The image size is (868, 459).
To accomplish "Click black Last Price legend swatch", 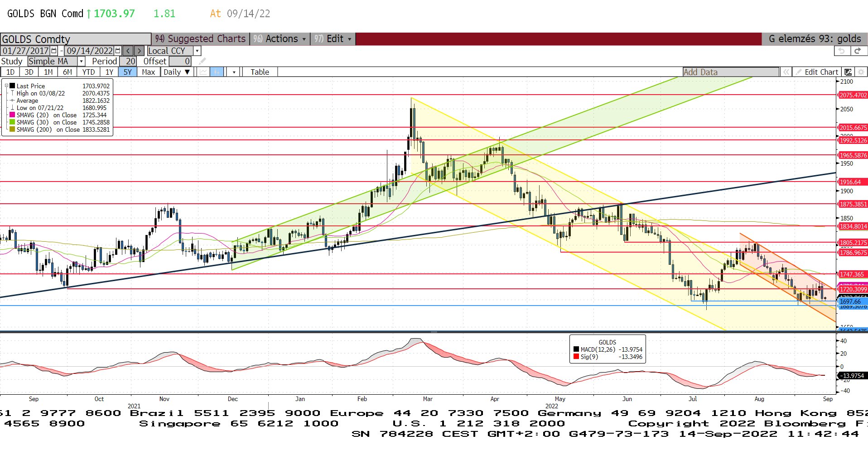I will pyautogui.click(x=12, y=86).
